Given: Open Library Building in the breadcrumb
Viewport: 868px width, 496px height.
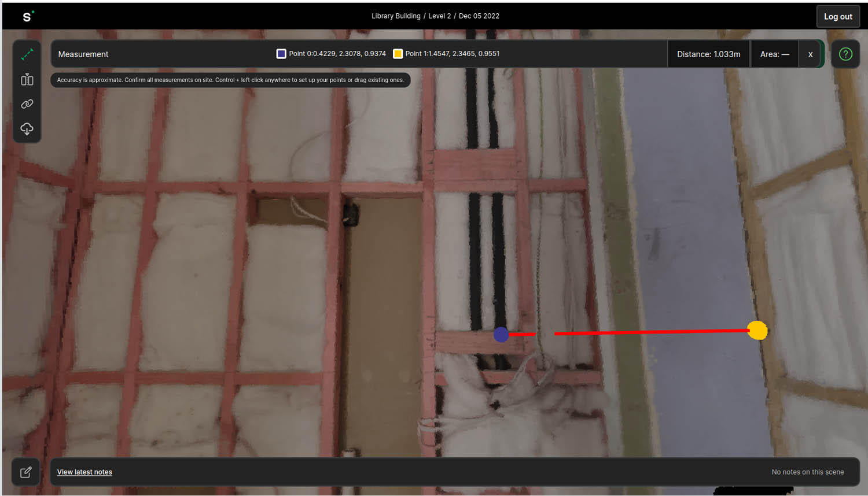Looking at the screenshot, I should pyautogui.click(x=396, y=16).
